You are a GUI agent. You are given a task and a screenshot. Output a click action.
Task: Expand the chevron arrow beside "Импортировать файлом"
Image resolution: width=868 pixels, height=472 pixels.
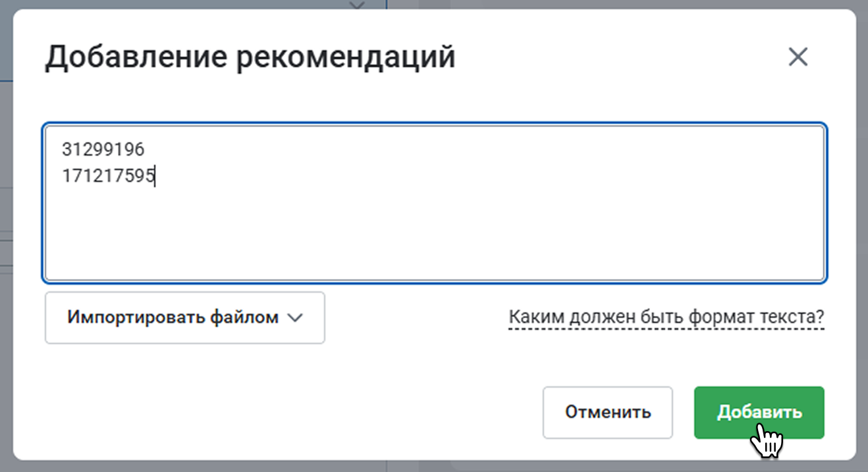point(296,318)
